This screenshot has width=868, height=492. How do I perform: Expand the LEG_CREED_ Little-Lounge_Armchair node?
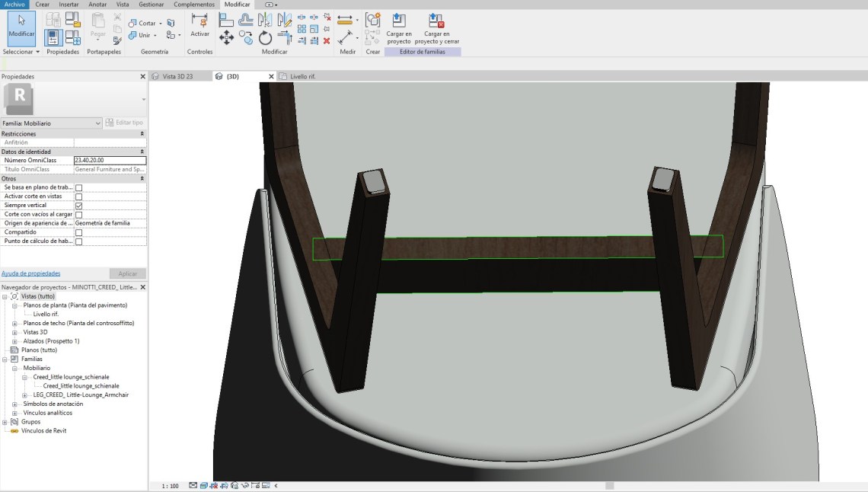(x=24, y=395)
